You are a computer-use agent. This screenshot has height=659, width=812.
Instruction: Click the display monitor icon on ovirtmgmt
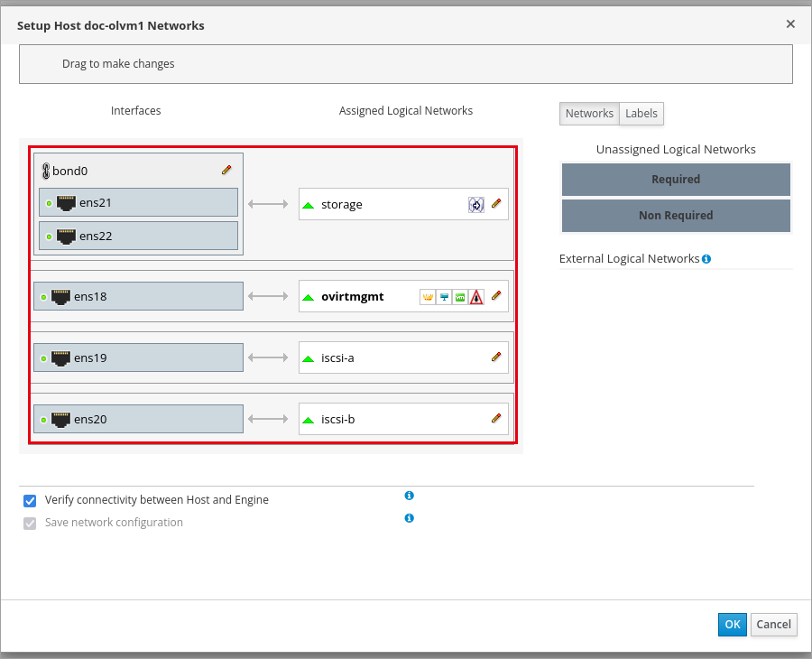(x=444, y=297)
